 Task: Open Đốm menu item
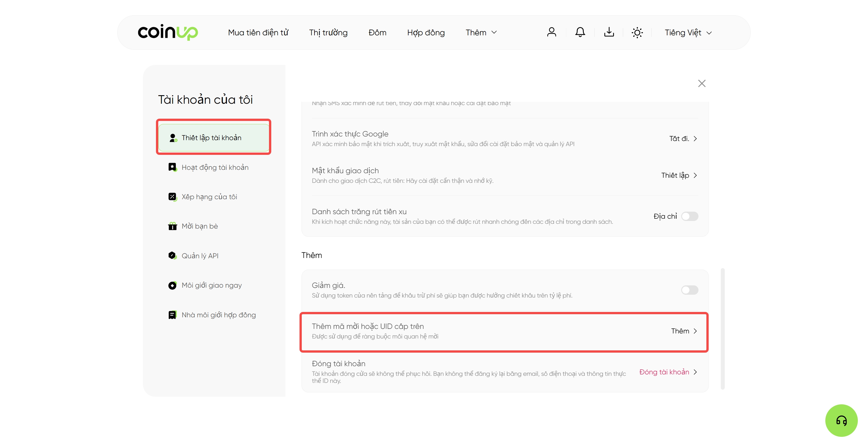pyautogui.click(x=377, y=33)
